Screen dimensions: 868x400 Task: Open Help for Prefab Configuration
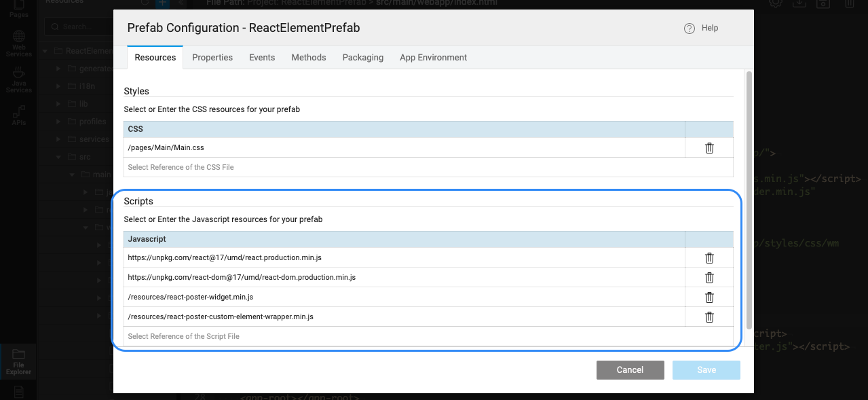pyautogui.click(x=701, y=29)
